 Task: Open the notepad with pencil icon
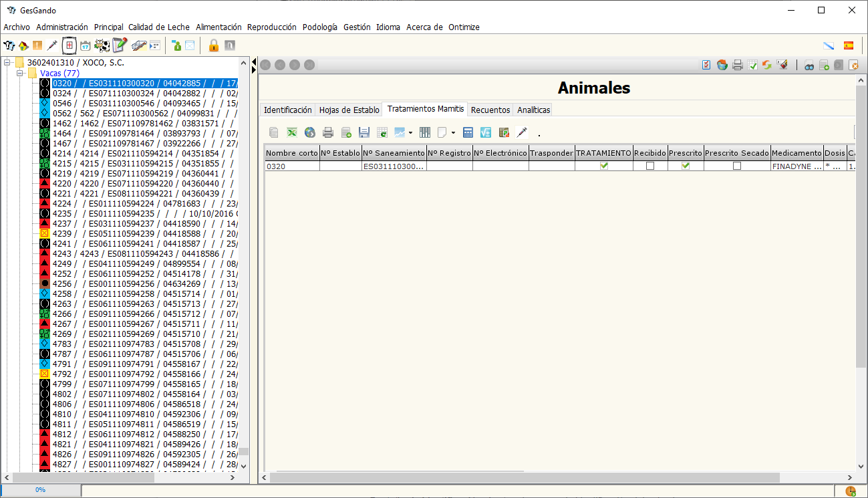coord(120,45)
